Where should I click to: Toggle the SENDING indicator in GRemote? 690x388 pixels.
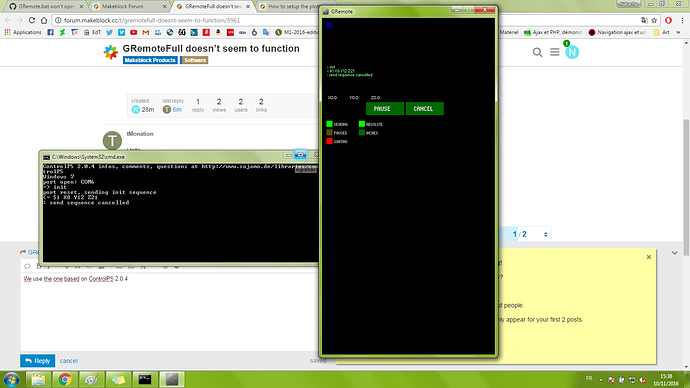click(x=329, y=124)
